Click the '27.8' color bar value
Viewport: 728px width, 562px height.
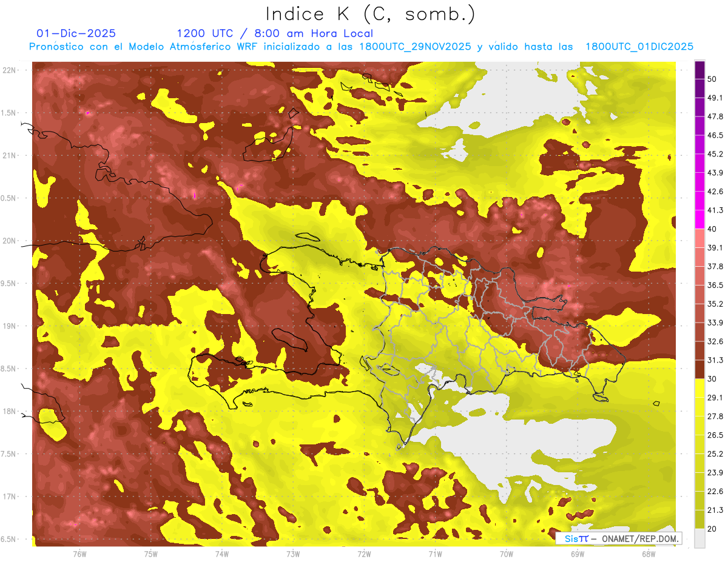pyautogui.click(x=715, y=416)
